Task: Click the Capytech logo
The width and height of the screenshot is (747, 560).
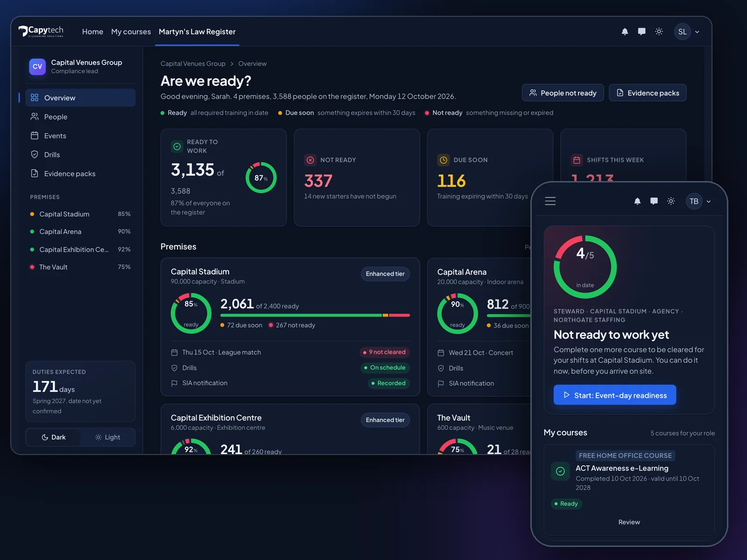Action: pos(41,31)
